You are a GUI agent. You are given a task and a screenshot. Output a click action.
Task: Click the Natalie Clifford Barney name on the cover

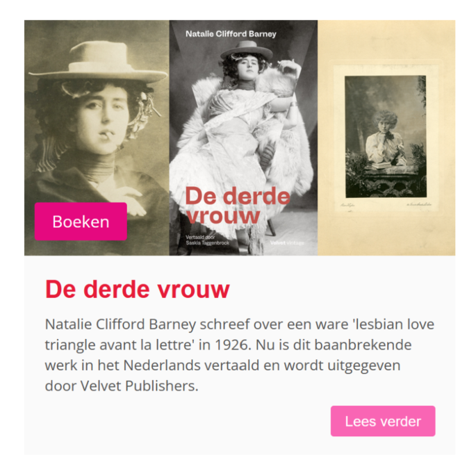pyautogui.click(x=231, y=33)
